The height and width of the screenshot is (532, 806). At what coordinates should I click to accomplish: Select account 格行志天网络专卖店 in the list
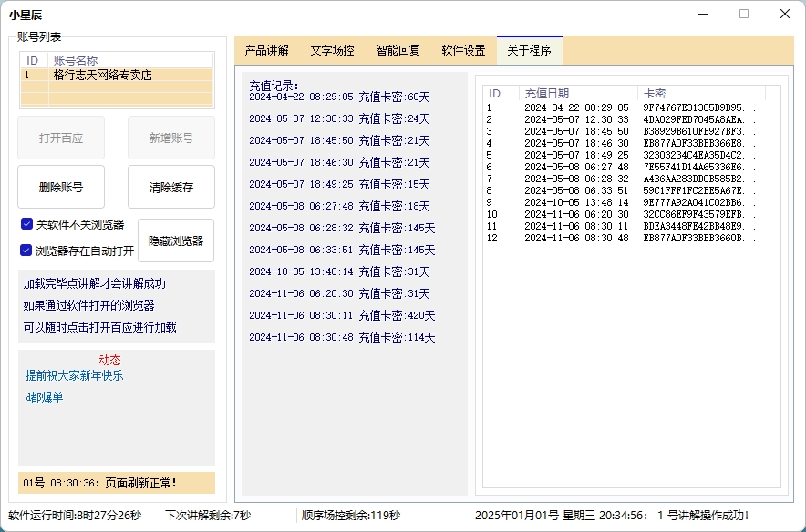point(102,76)
